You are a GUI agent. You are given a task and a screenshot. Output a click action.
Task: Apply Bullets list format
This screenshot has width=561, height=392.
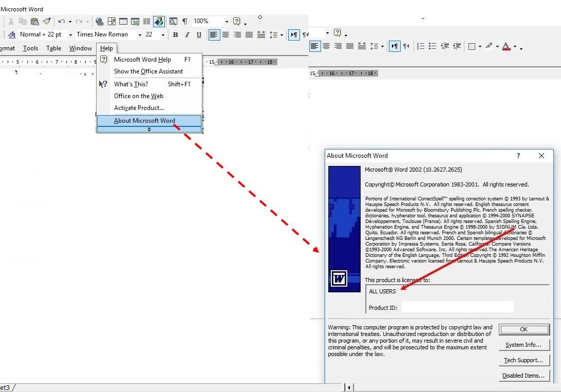tap(433, 46)
